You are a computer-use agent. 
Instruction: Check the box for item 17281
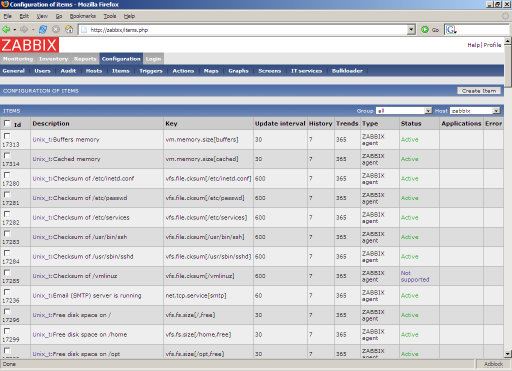7,194
